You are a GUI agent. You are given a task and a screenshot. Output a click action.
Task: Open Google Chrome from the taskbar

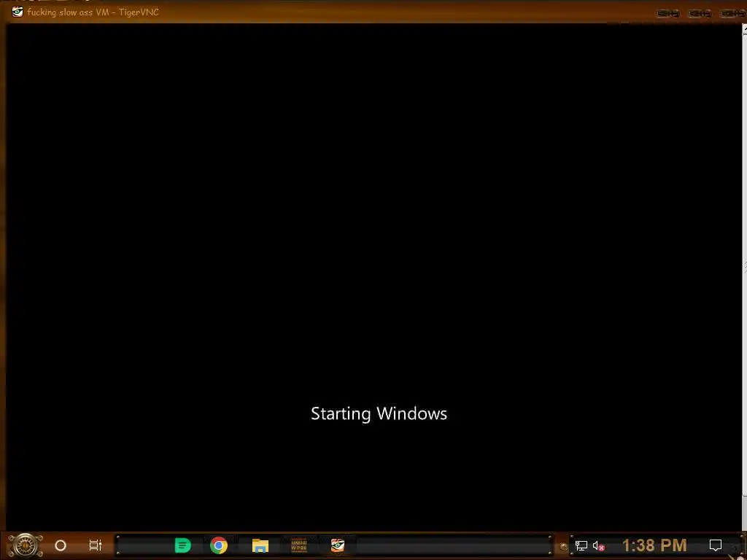pos(219,545)
